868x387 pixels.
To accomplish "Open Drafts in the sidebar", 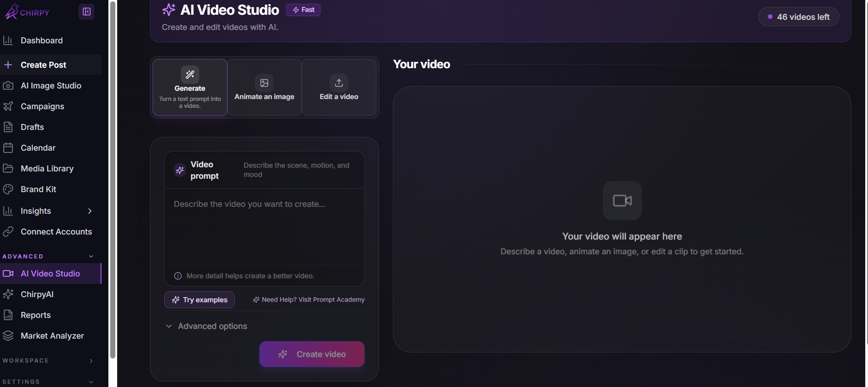I will [x=51, y=127].
